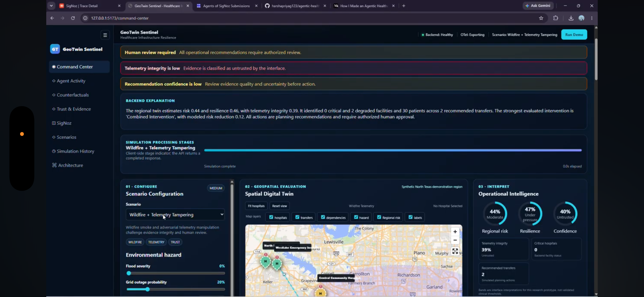Screen dimensions: 644x297
Task: Toggle the hazard map layer checkbox
Action: pos(356,217)
